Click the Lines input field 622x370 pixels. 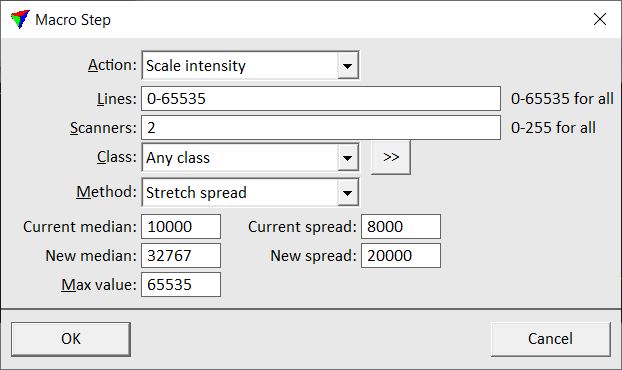click(321, 98)
